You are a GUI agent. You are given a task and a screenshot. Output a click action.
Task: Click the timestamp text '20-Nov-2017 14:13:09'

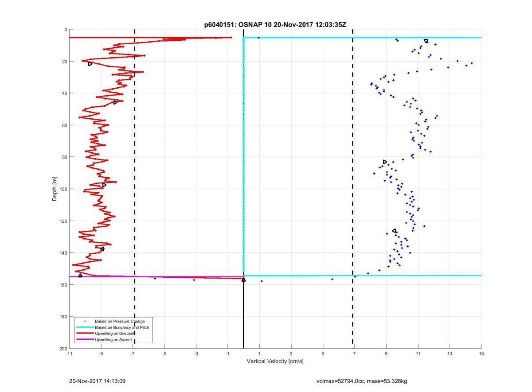pos(98,381)
